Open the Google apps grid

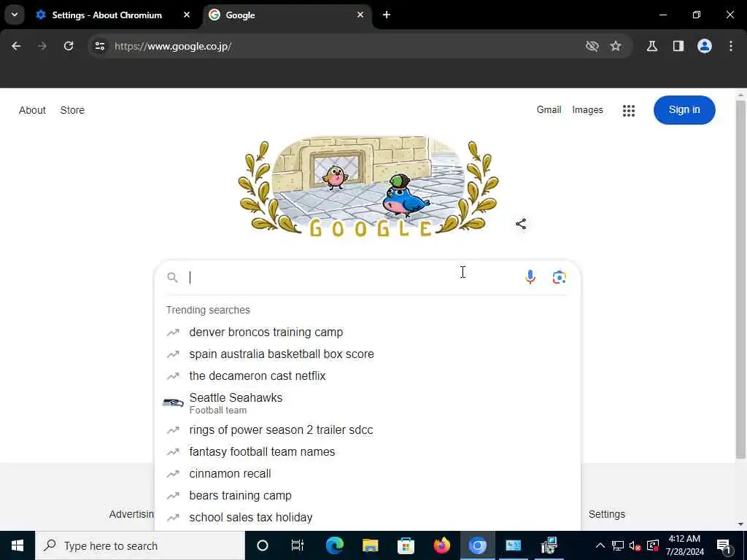[x=628, y=111]
